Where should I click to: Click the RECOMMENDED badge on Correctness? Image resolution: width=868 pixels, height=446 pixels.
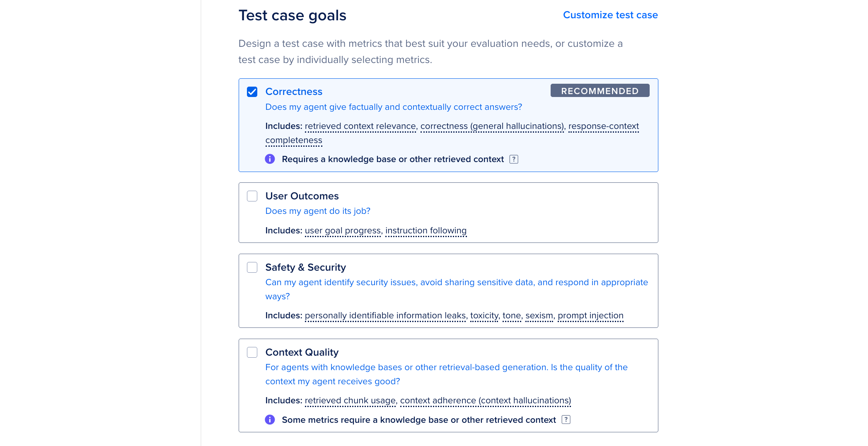(x=600, y=91)
